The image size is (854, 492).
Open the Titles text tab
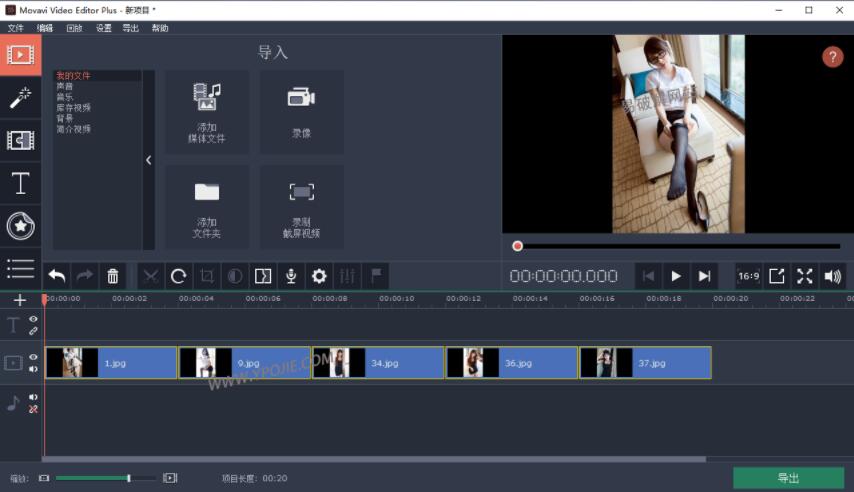(x=20, y=183)
